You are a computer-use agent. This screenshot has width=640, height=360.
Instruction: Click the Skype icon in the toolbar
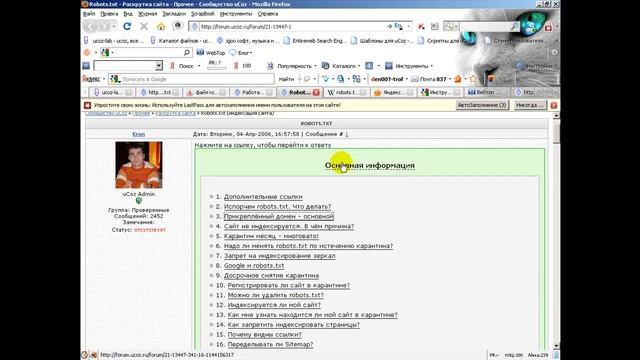[530, 27]
